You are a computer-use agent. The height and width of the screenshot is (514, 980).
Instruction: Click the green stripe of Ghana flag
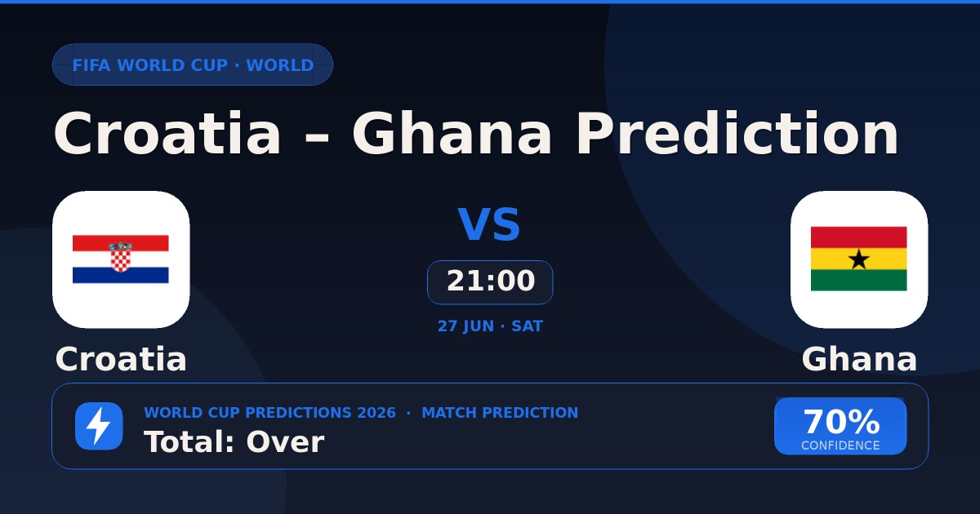point(859,281)
